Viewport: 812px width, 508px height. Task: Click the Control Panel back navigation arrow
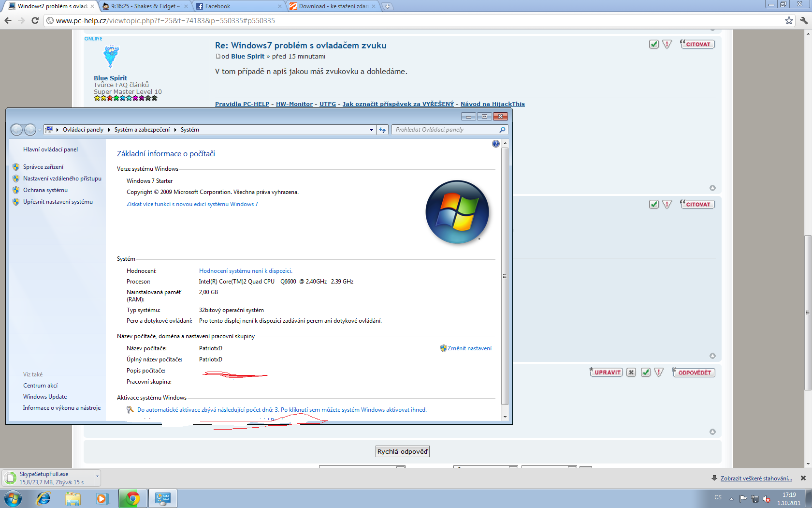click(16, 130)
